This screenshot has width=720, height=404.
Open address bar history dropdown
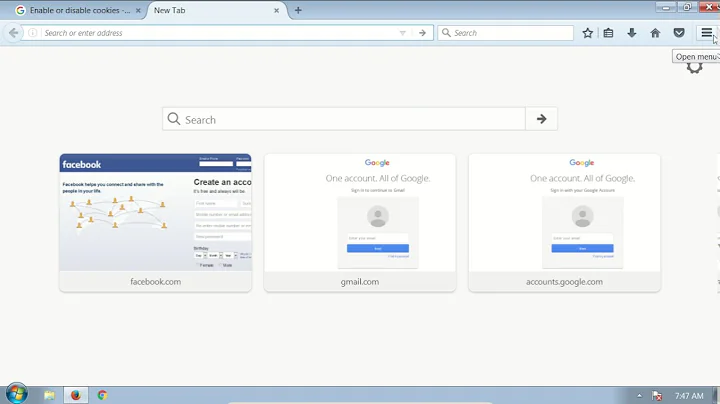click(x=402, y=33)
